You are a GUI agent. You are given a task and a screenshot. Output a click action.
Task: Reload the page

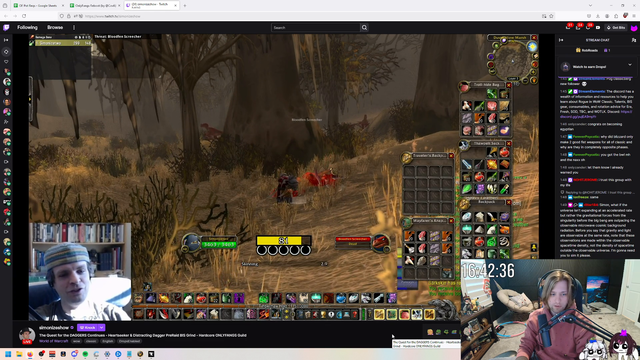click(x=24, y=16)
